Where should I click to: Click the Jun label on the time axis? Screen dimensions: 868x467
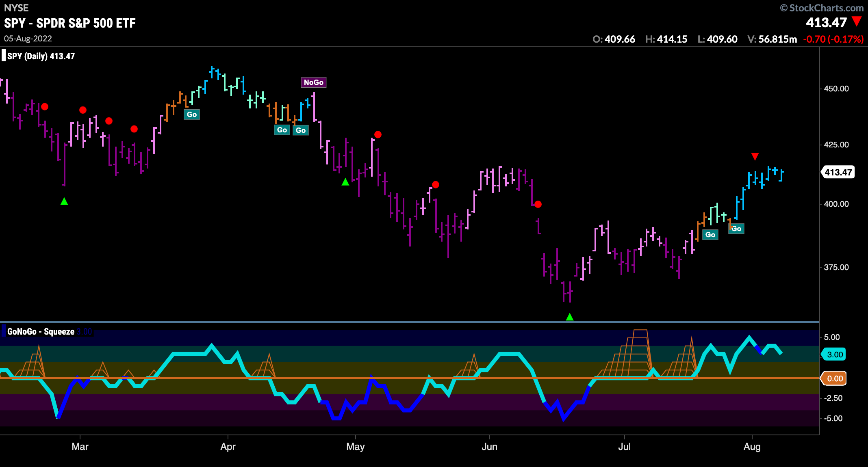(x=490, y=447)
